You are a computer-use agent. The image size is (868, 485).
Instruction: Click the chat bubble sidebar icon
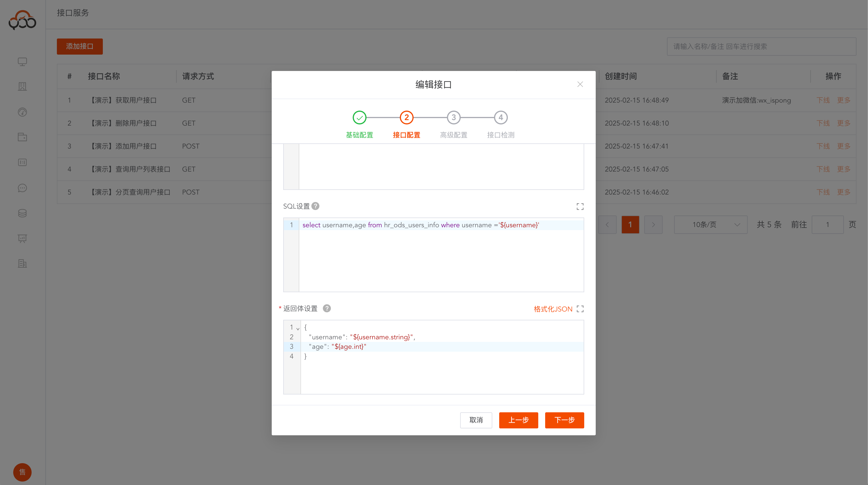coord(22,188)
